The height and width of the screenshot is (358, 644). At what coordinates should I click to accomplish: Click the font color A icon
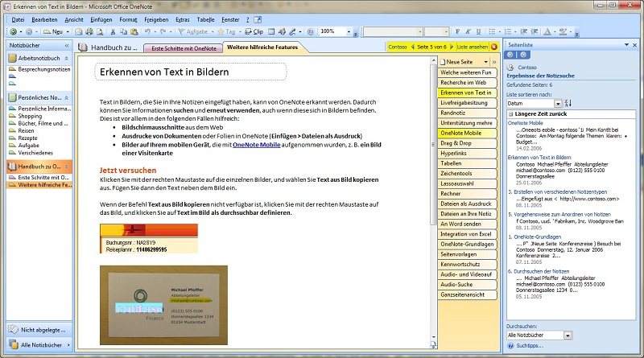tap(547, 31)
